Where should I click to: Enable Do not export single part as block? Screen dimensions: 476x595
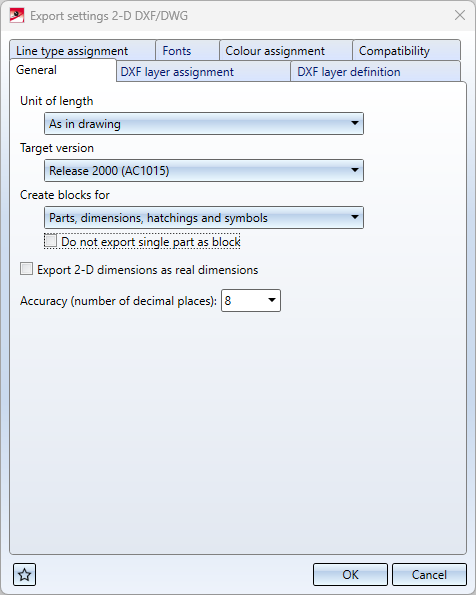pyautogui.click(x=51, y=241)
